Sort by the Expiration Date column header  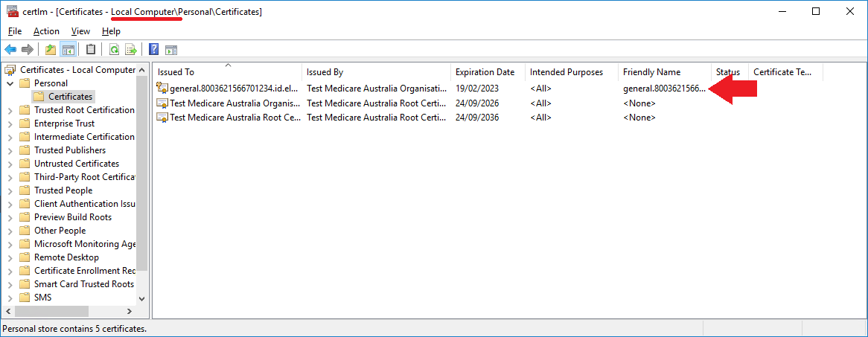485,72
